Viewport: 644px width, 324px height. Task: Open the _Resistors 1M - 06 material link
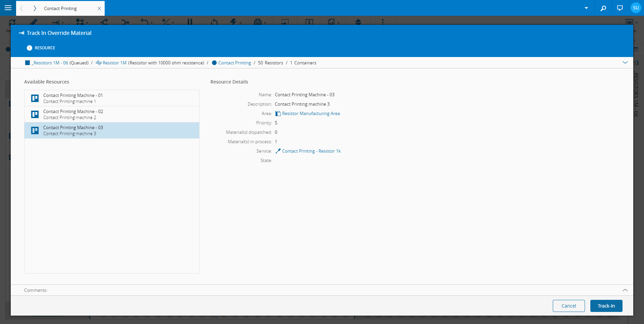coord(50,63)
